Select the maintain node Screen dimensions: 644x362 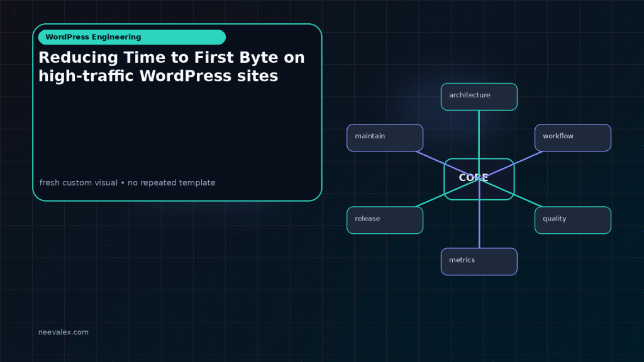pos(385,138)
